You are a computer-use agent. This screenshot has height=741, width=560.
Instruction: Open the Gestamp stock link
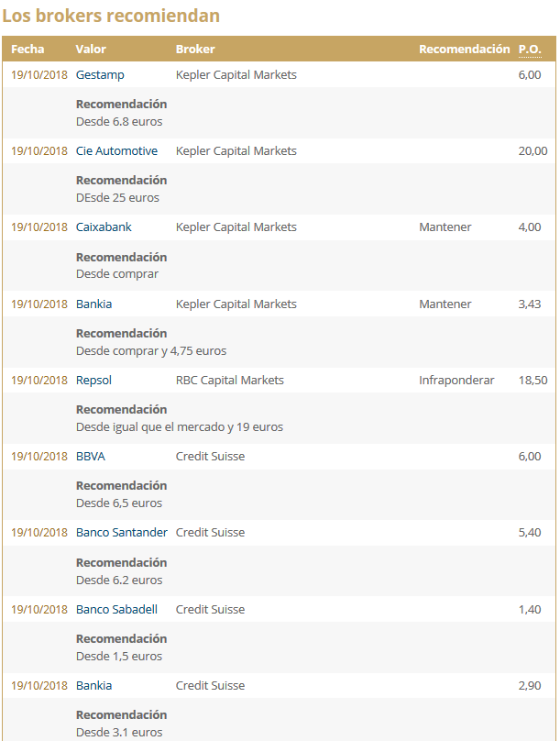click(x=100, y=74)
